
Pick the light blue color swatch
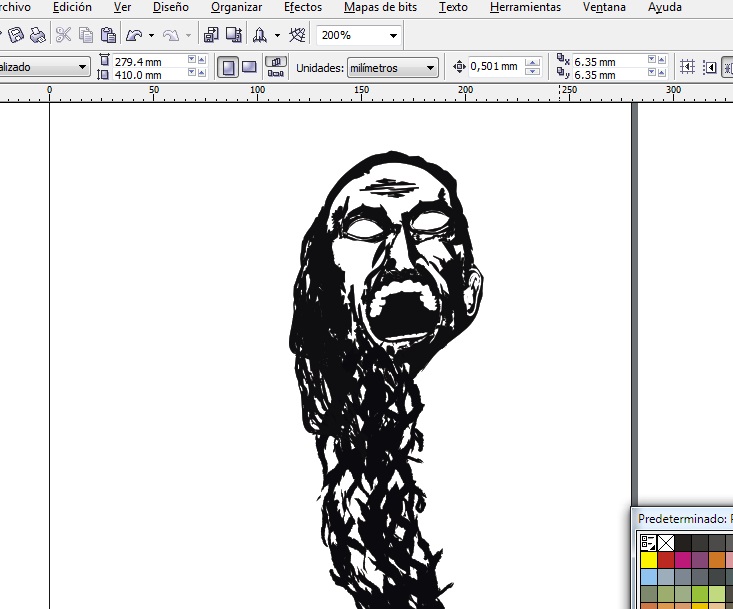coord(649,576)
